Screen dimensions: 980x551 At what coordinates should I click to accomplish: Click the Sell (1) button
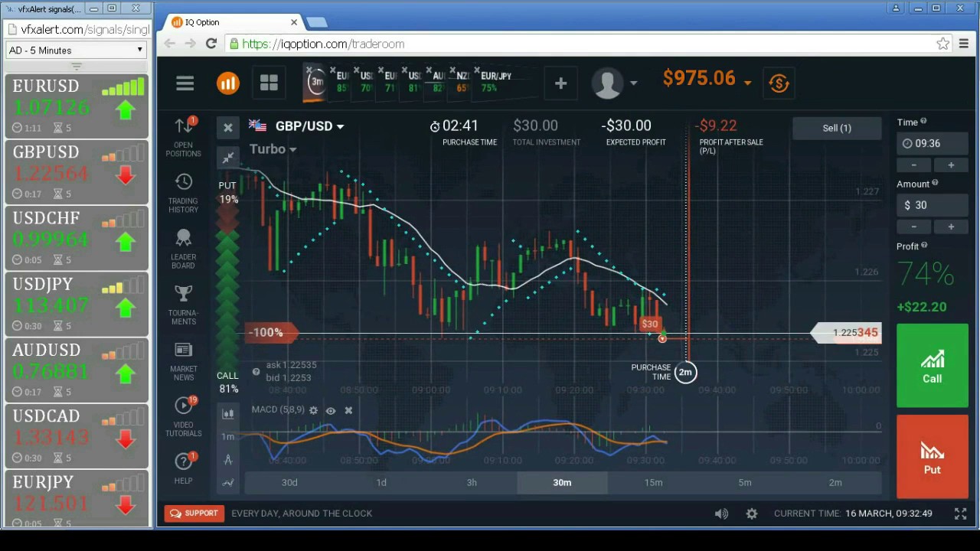pyautogui.click(x=837, y=128)
